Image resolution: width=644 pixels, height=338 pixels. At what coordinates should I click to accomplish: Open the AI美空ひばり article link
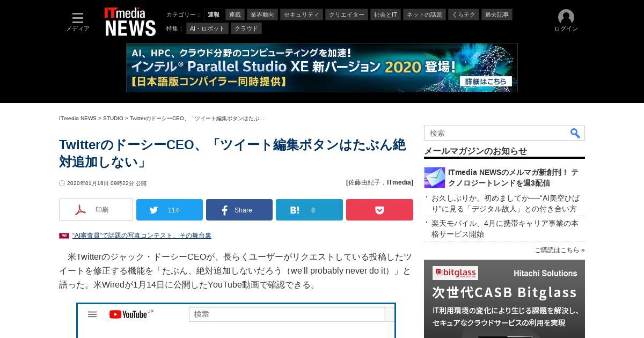tap(504, 203)
